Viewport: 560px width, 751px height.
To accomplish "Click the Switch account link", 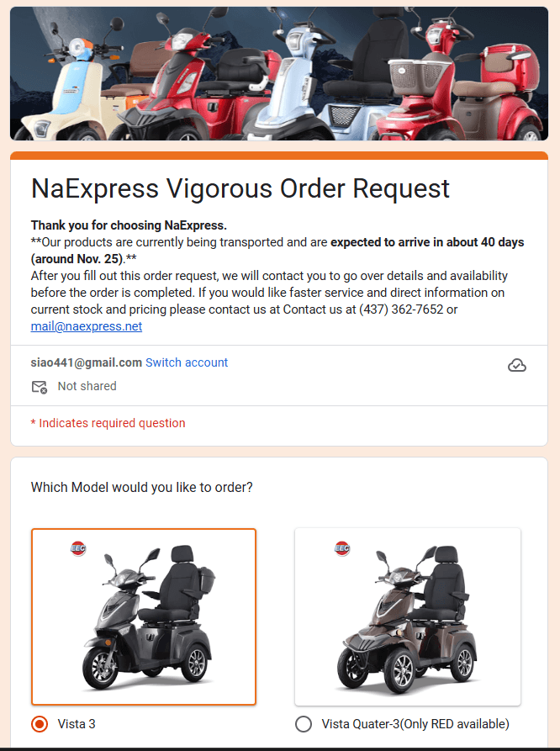I will [187, 362].
